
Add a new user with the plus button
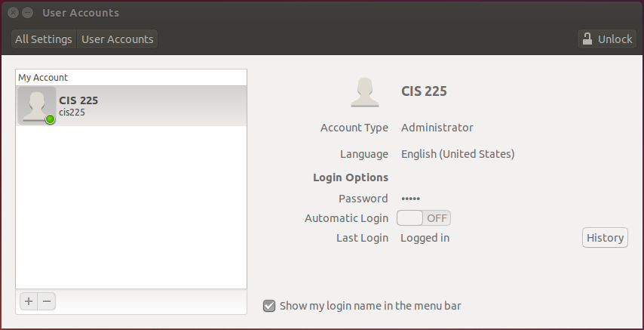[29, 301]
